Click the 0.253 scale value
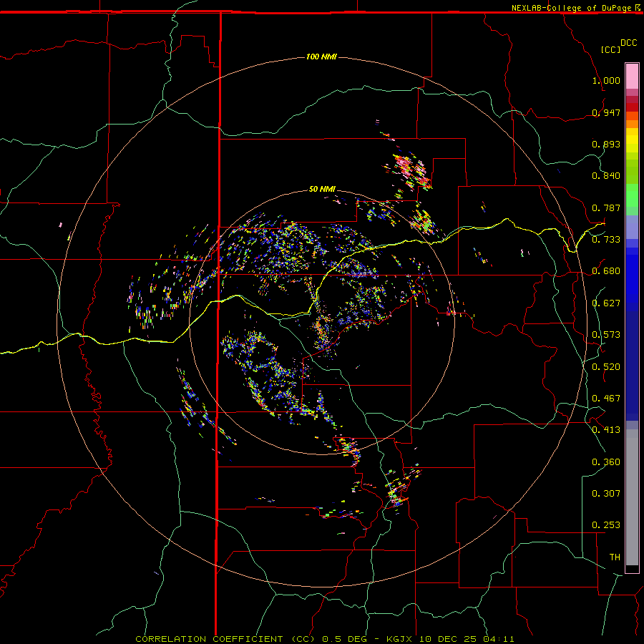The width and height of the screenshot is (644, 644). point(606,525)
